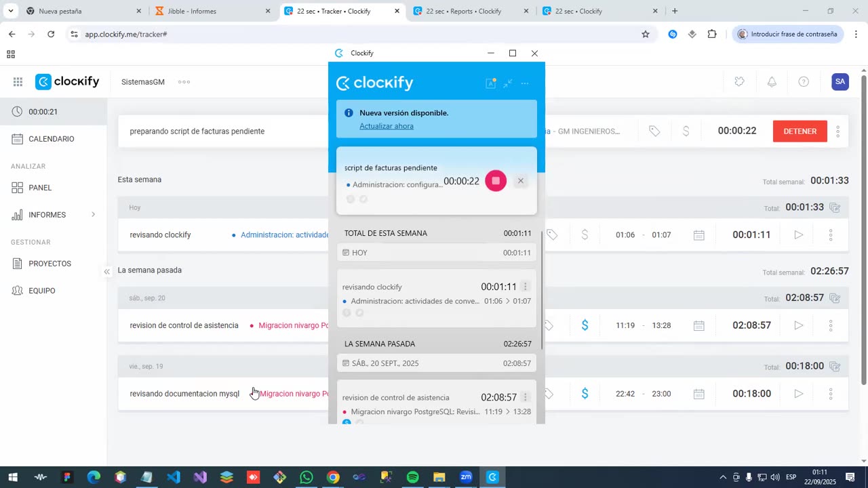Open the browser extensions puzzle icon
The width and height of the screenshot is (868, 488).
(712, 34)
